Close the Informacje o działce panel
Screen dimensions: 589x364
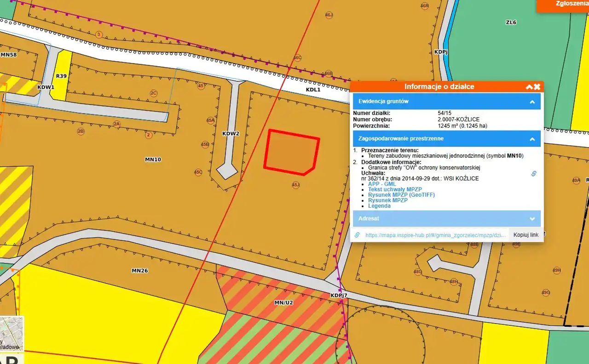(537, 87)
